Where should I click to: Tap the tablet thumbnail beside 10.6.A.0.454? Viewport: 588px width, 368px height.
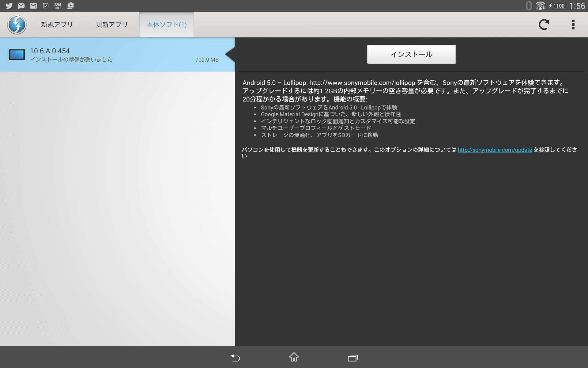(x=17, y=55)
